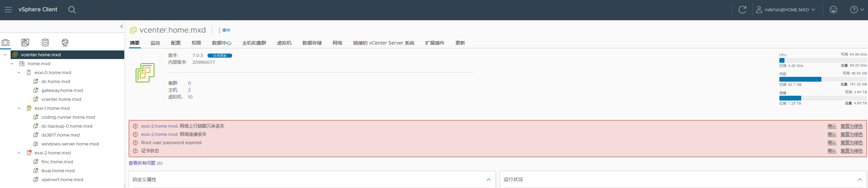Switch to the 配置 tab
868x188 pixels.
coord(176,43)
